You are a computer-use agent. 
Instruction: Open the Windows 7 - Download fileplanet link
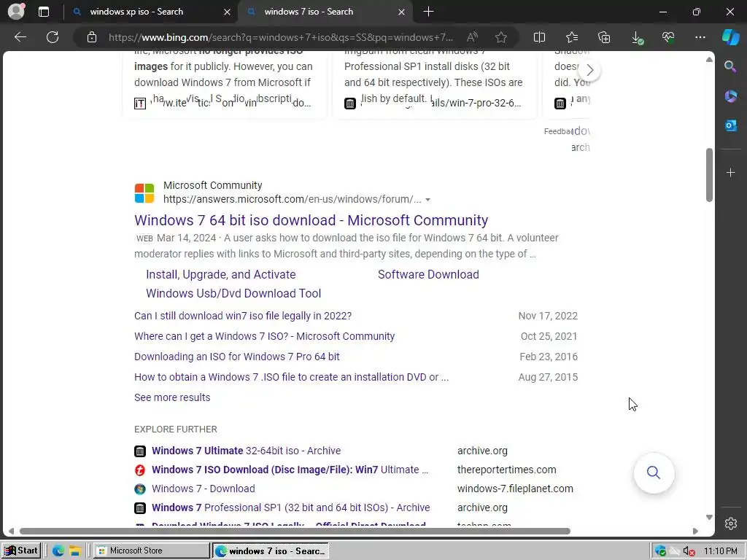click(x=204, y=489)
